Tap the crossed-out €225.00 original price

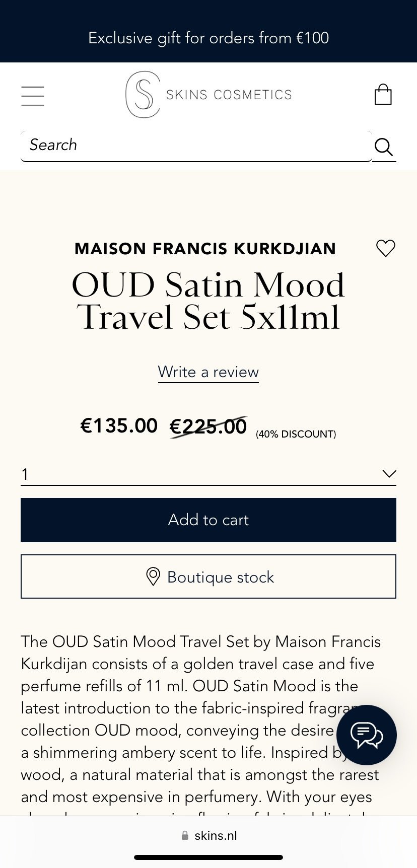[208, 426]
